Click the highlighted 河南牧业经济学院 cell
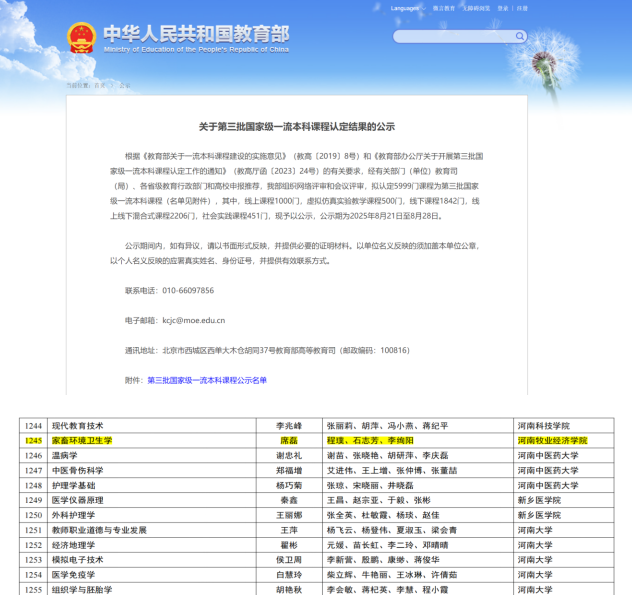Viewport: 632px width, 595px height. (552, 440)
